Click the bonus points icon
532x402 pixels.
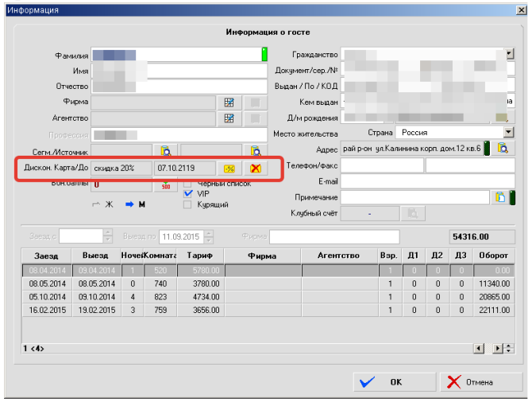[x=166, y=185]
